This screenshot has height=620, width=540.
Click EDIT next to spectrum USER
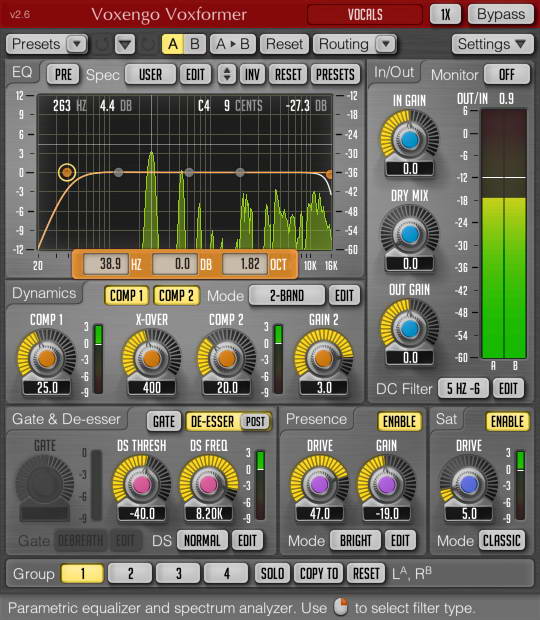point(195,74)
